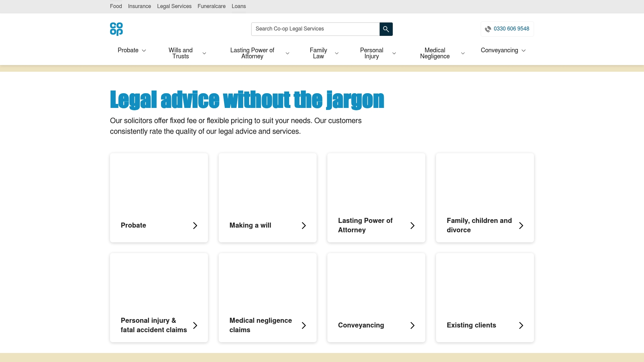Click the arrow on Family, children and divorce card
Viewport: 644px width, 362px height.
(521, 225)
